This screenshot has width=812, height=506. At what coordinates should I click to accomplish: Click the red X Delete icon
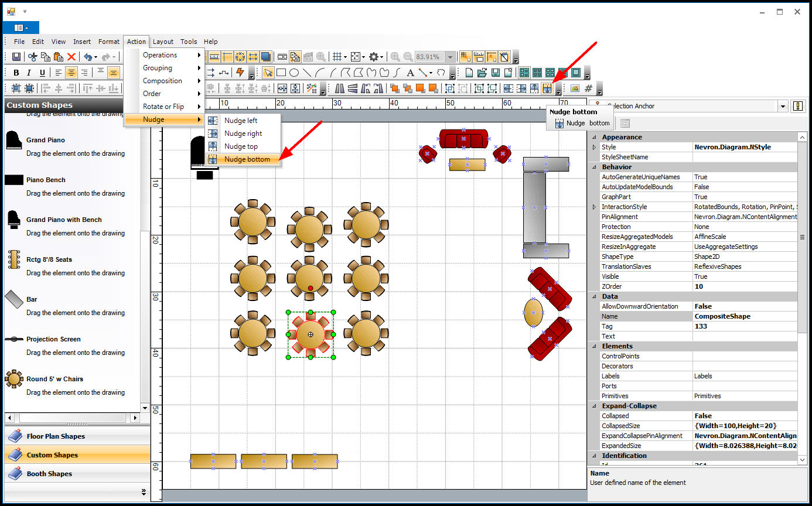71,57
